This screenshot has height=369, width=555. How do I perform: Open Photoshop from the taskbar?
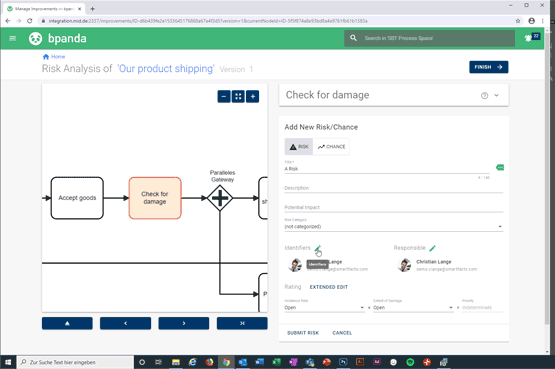[343, 362]
